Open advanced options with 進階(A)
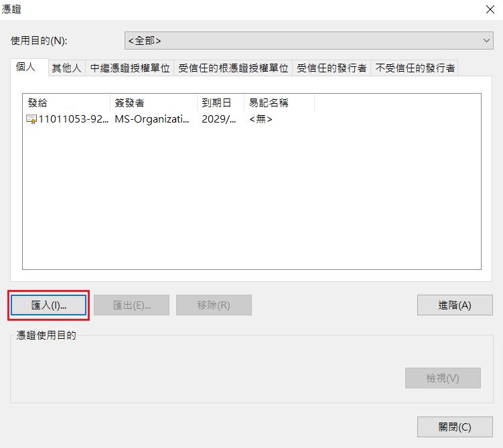This screenshot has height=448, width=503. (x=455, y=305)
